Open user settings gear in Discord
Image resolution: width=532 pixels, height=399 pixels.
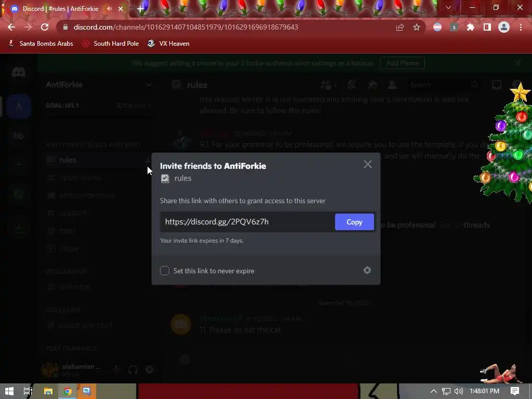click(x=150, y=369)
